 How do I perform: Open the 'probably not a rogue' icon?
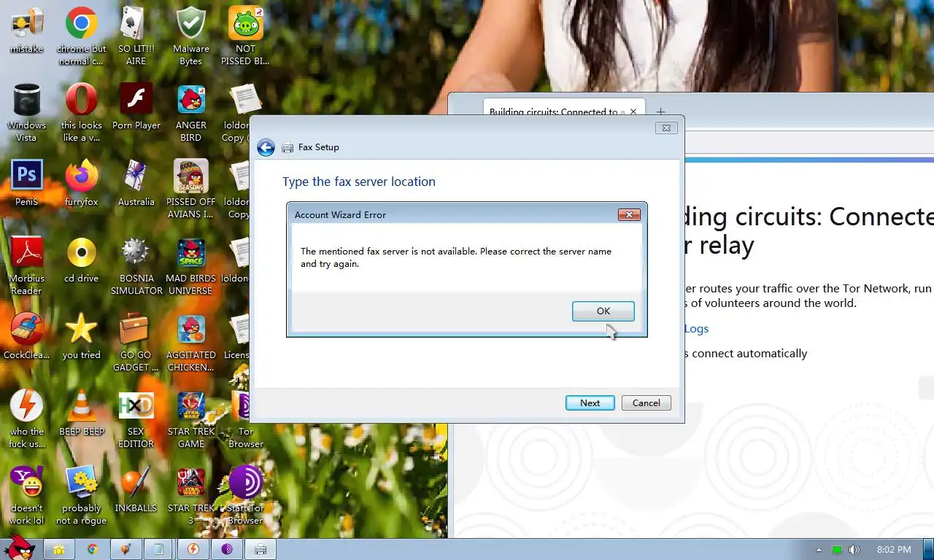(x=82, y=494)
